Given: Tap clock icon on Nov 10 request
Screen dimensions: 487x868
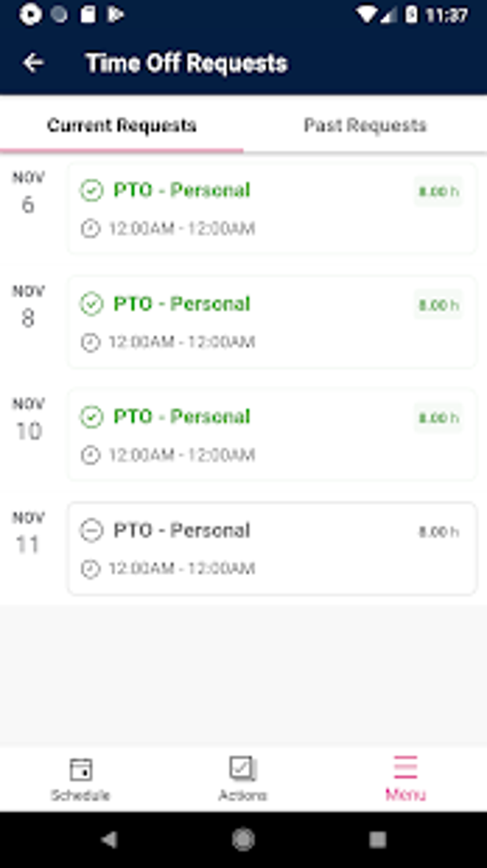Looking at the screenshot, I should [x=90, y=455].
